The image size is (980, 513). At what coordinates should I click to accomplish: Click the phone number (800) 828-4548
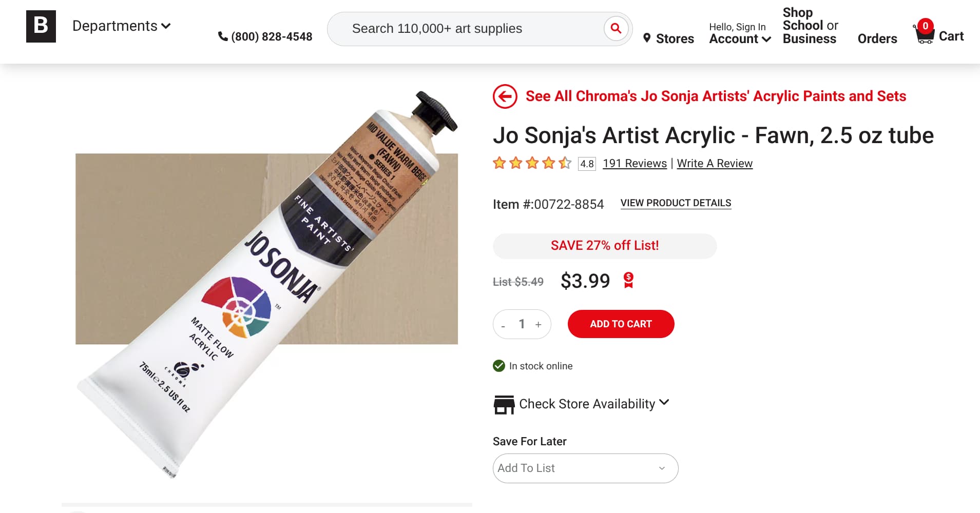(265, 36)
